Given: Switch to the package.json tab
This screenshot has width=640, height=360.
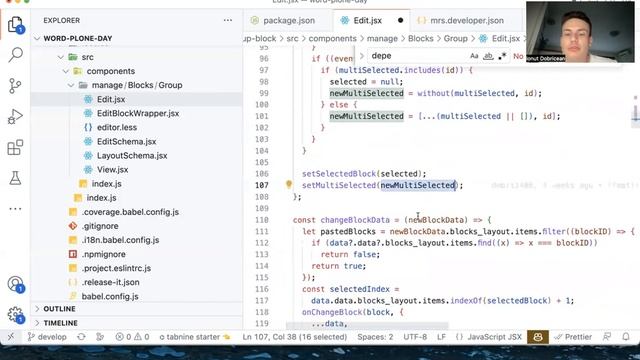Looking at the screenshot, I should [288, 20].
